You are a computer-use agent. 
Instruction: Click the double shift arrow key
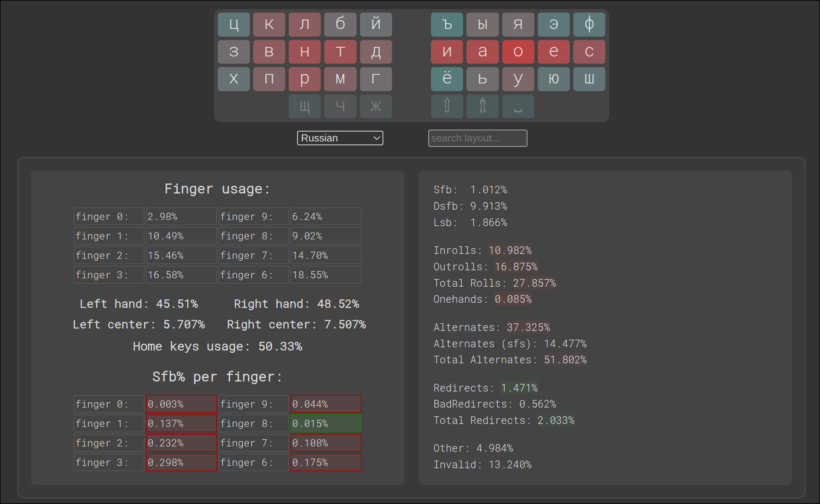[482, 106]
